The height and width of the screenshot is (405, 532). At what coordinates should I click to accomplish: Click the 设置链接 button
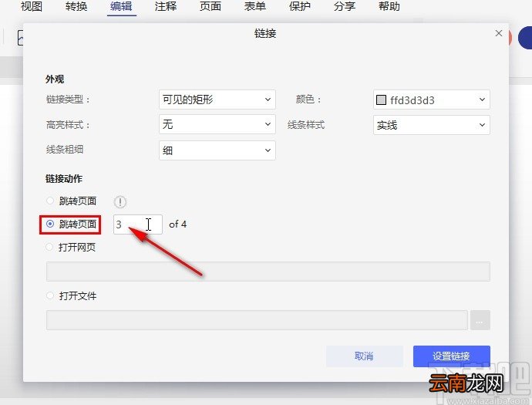pyautogui.click(x=452, y=356)
